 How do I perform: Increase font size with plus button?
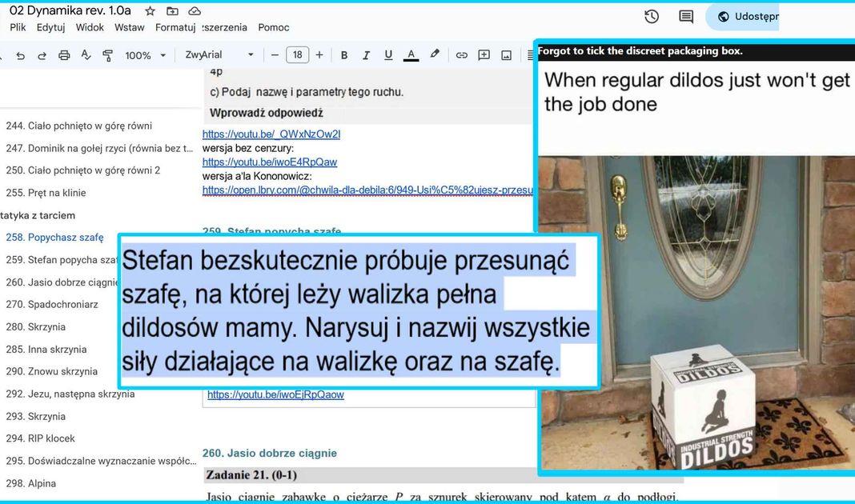319,55
